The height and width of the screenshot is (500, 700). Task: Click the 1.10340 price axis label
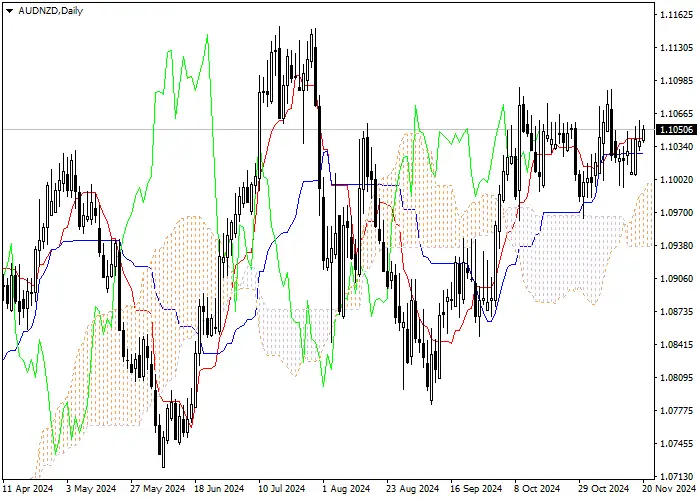click(676, 147)
